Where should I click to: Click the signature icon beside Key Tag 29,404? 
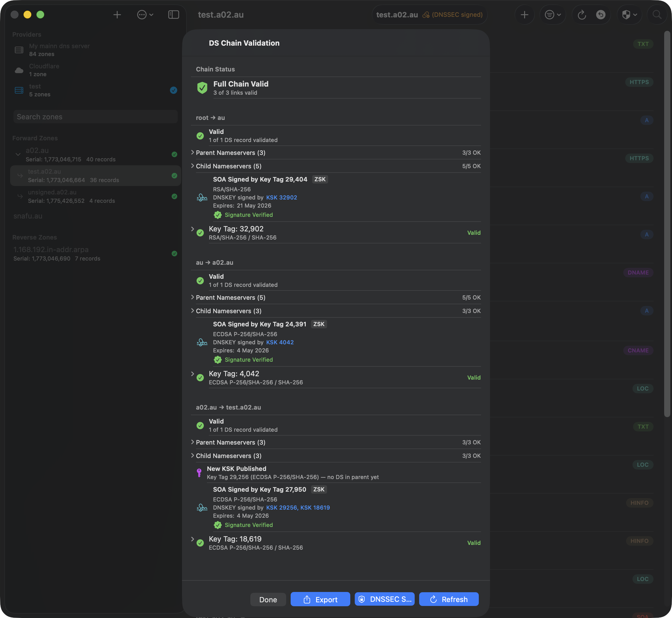click(202, 197)
